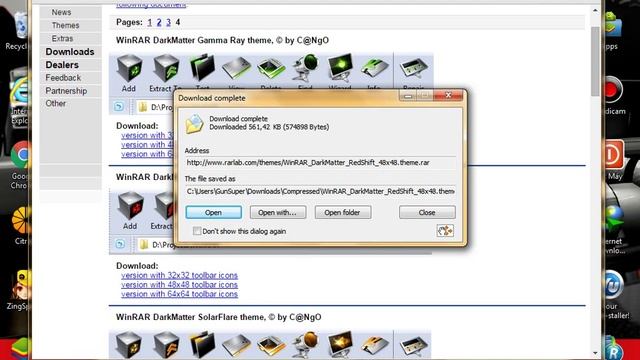Download RedShift 32x32 toolbar icons version
This screenshot has width=640, height=360.
click(x=179, y=276)
